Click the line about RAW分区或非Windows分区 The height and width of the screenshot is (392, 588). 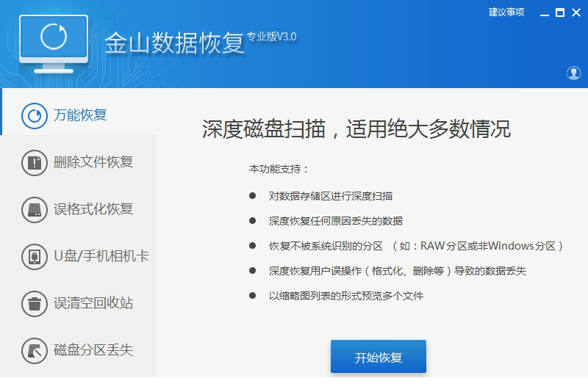[x=416, y=246]
